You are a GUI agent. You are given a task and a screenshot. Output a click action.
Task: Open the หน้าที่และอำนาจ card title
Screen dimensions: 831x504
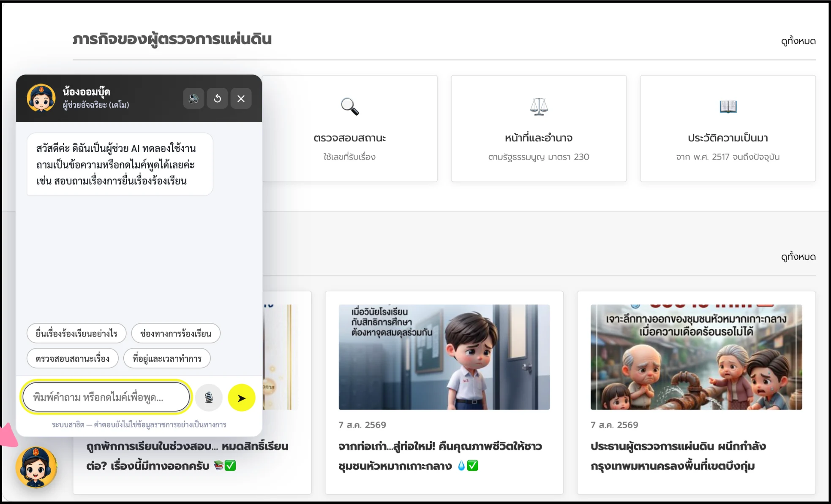point(539,138)
